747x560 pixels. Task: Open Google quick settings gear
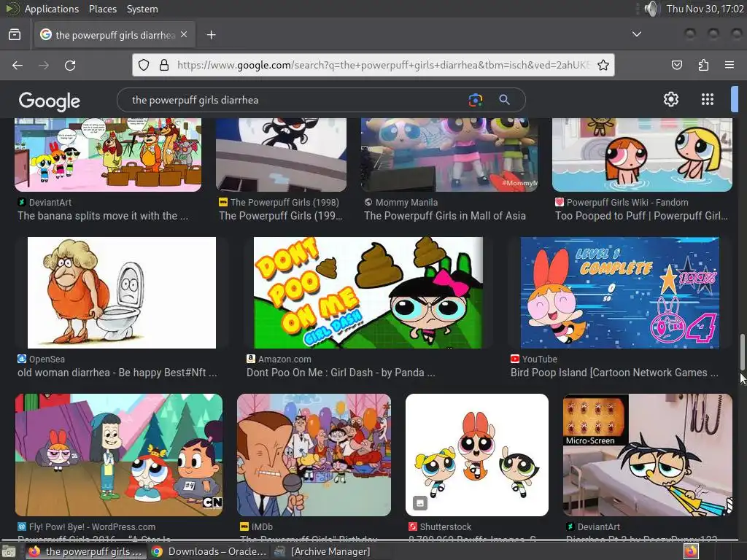(x=671, y=99)
